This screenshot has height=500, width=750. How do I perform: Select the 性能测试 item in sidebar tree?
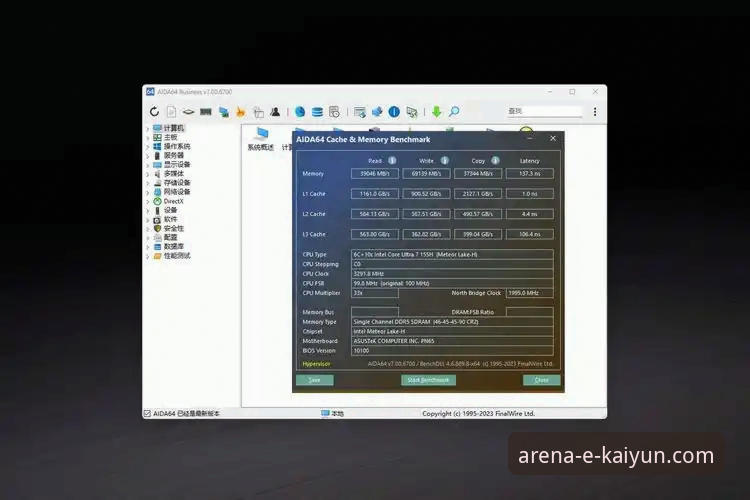pos(177,256)
